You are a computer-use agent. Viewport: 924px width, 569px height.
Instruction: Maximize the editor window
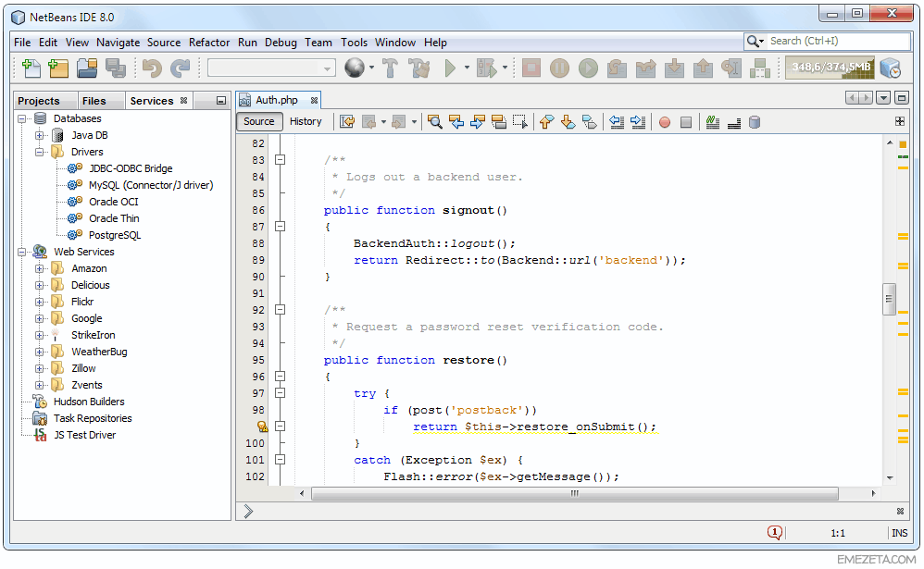(902, 98)
